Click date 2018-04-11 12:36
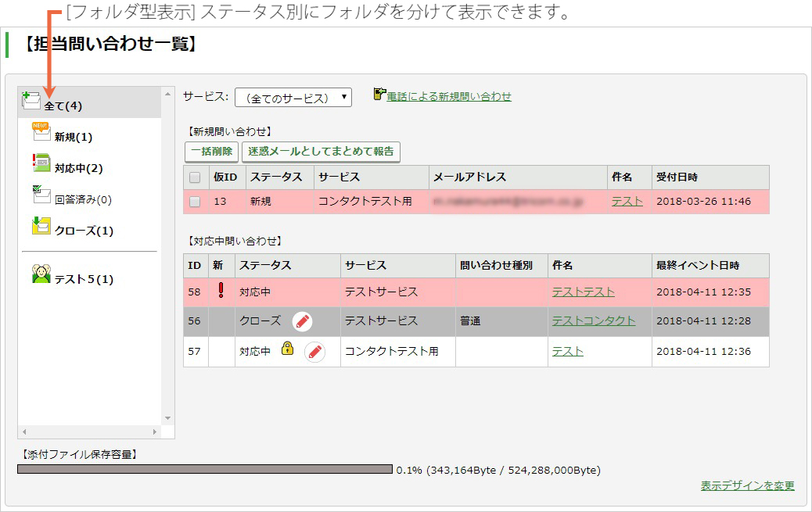The width and height of the screenshot is (812, 512). (x=703, y=352)
